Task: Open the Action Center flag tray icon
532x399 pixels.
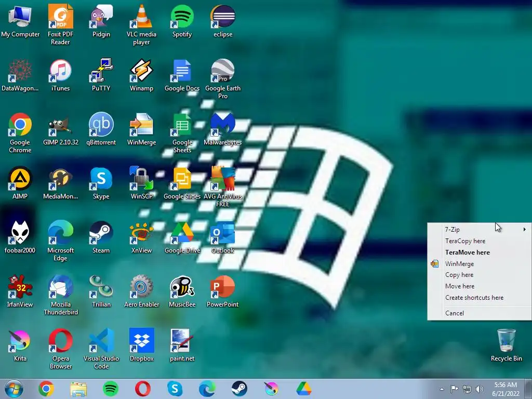Action: (x=454, y=389)
